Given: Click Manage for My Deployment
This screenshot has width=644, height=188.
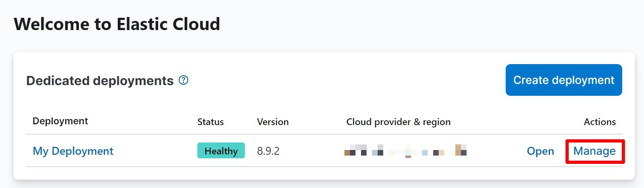Looking at the screenshot, I should [594, 151].
